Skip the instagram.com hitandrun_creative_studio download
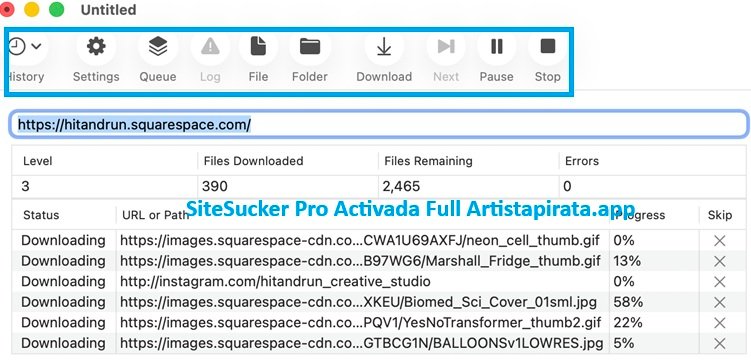The image size is (751, 360). click(x=719, y=282)
